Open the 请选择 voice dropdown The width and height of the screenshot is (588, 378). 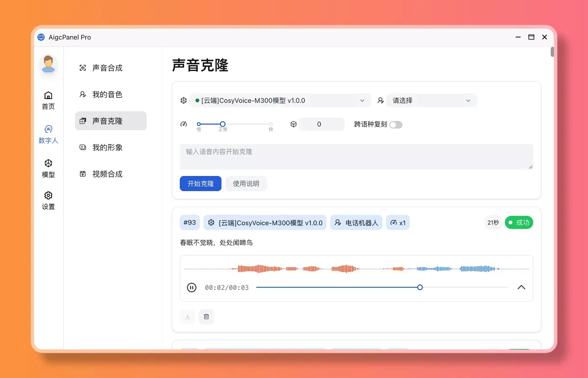[431, 101]
